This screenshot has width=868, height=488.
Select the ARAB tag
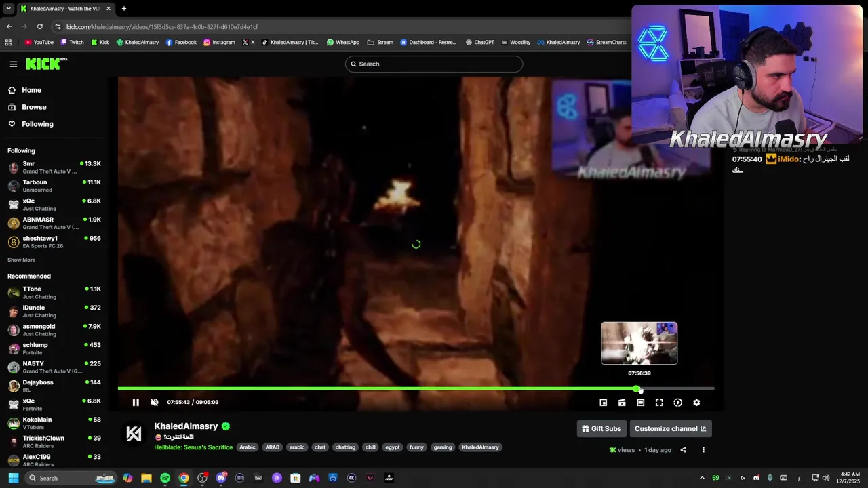[272, 447]
